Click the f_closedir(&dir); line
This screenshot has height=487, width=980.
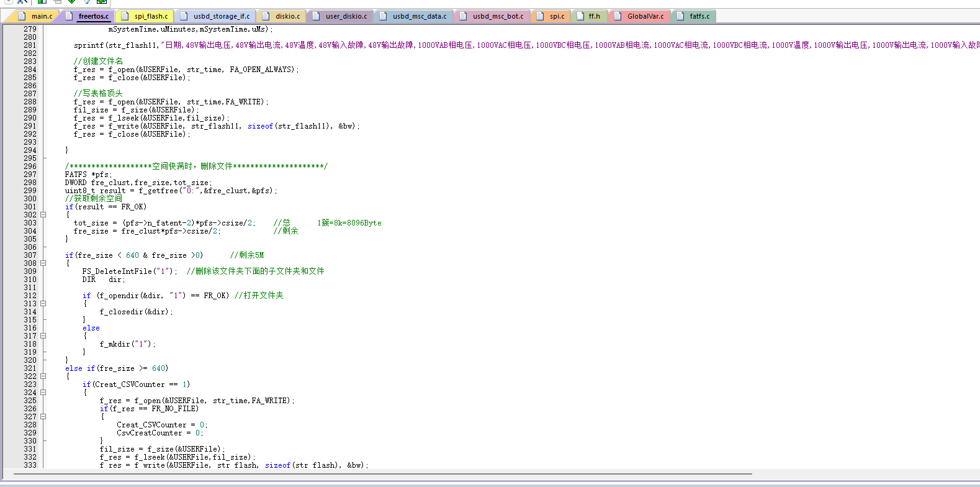(137, 312)
